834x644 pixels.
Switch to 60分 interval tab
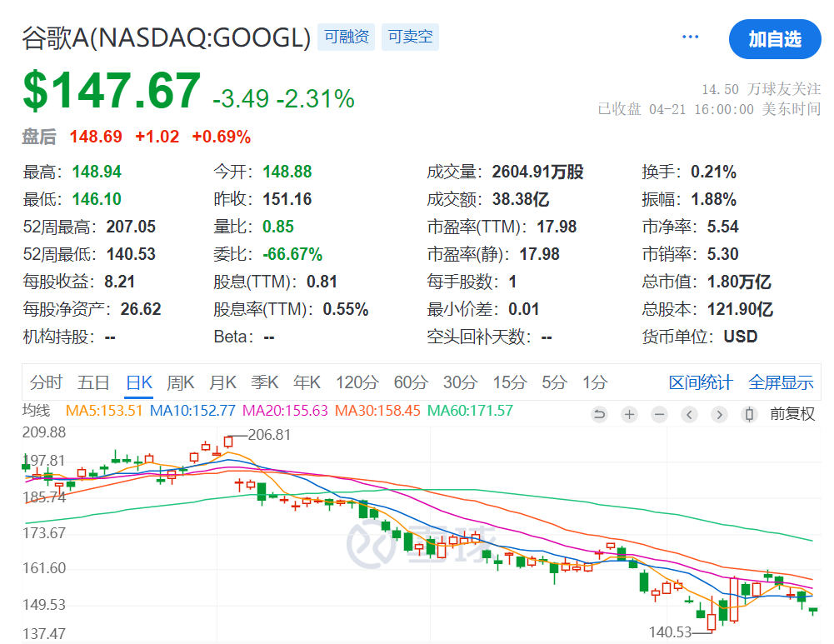tap(411, 382)
